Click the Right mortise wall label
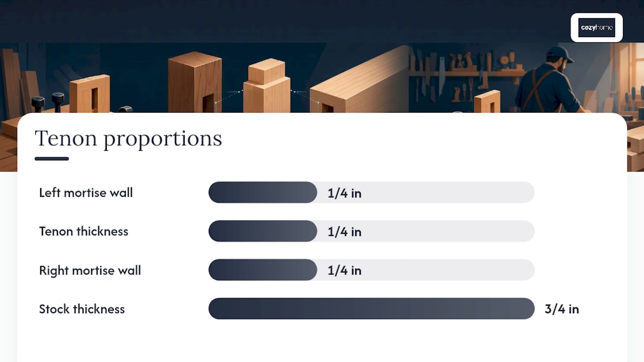 (90, 270)
